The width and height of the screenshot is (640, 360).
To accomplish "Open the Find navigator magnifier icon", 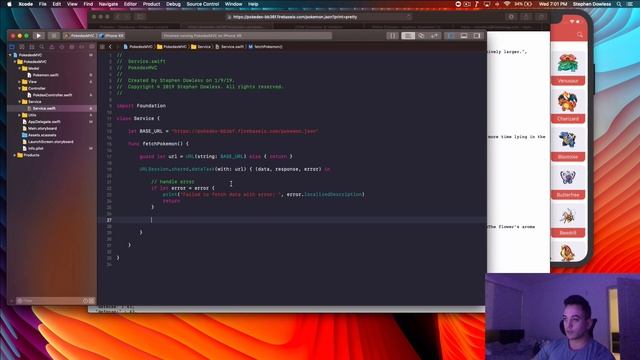I will pyautogui.click(x=42, y=47).
